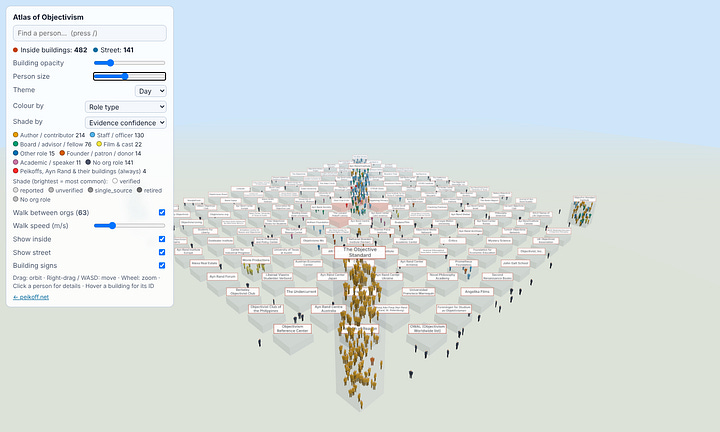
Task: Click the Founder / patron / donor legend dot
Action: 62,153
